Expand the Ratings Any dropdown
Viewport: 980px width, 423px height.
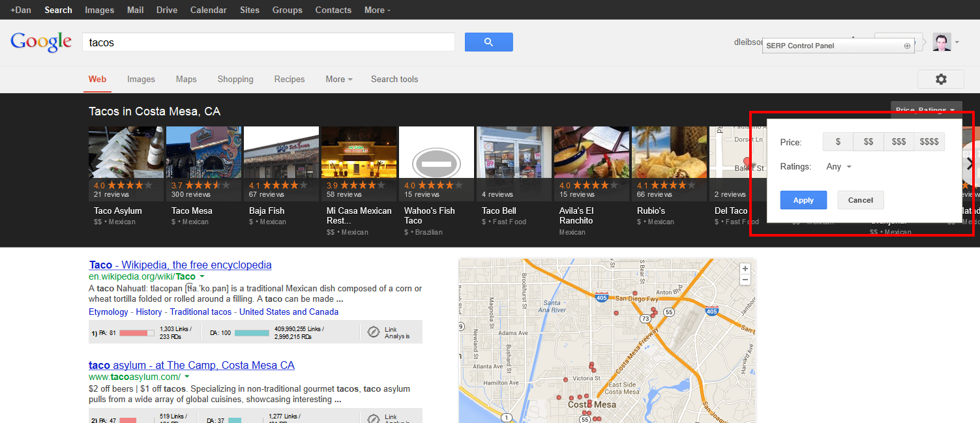click(x=839, y=166)
